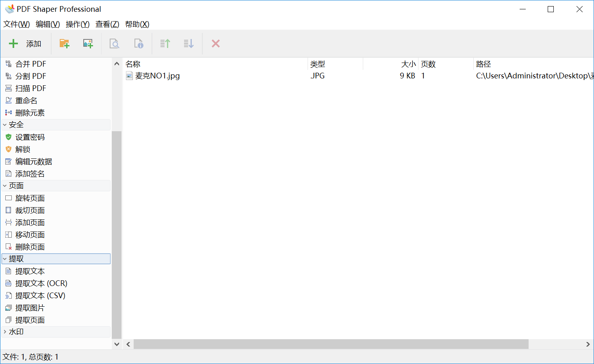Sort by Size (大小) column header
Image resolution: width=594 pixels, height=364 pixels.
tap(390, 64)
